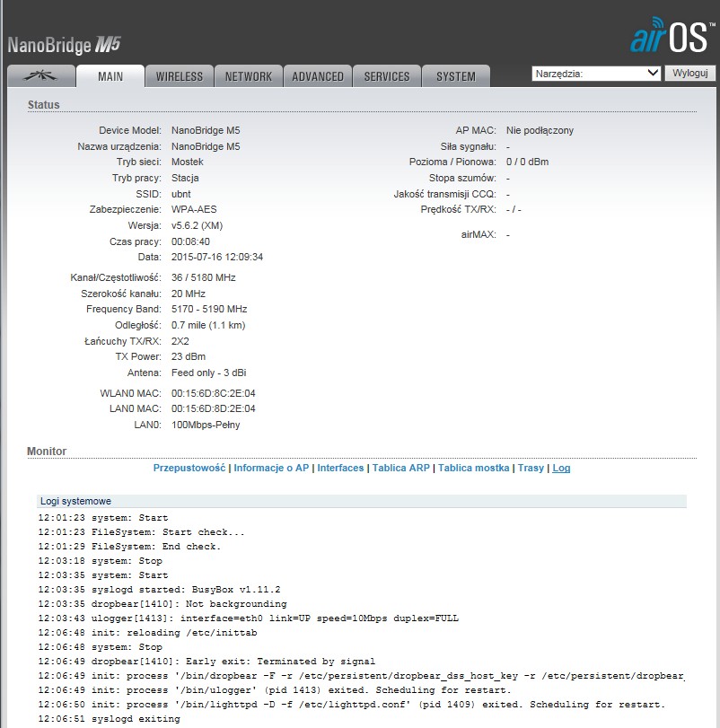This screenshot has width=720, height=728.
Task: Click the channel width value 20 MHz
Action: pos(189,294)
